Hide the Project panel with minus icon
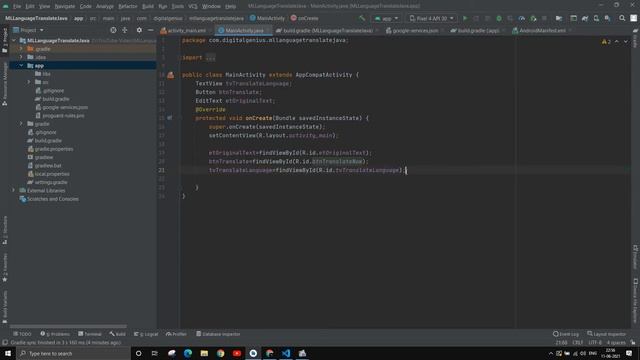 pyautogui.click(x=151, y=30)
